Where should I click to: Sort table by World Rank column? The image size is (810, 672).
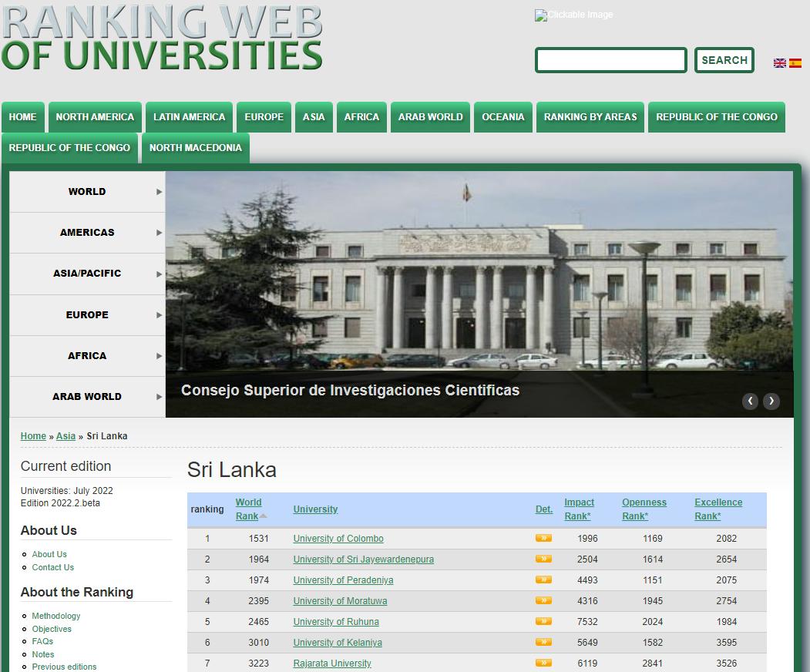248,509
